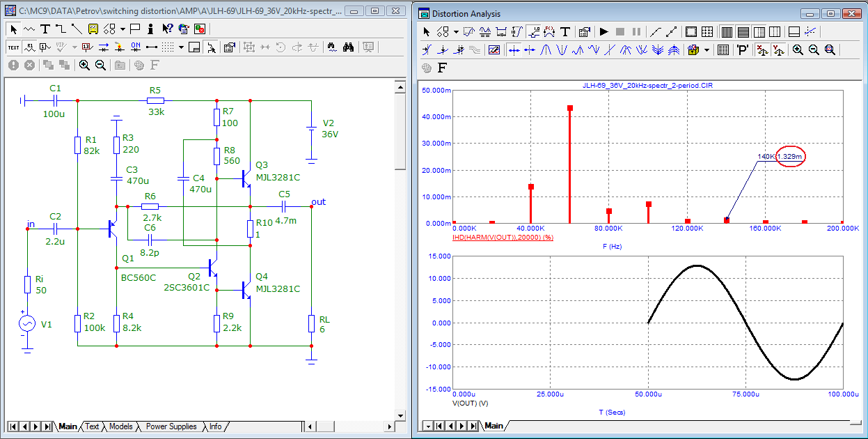Screen dimensions: 868x439
Task: Toggle horizontal axis grid lines in Distortion Analysis
Action: [x=743, y=32]
